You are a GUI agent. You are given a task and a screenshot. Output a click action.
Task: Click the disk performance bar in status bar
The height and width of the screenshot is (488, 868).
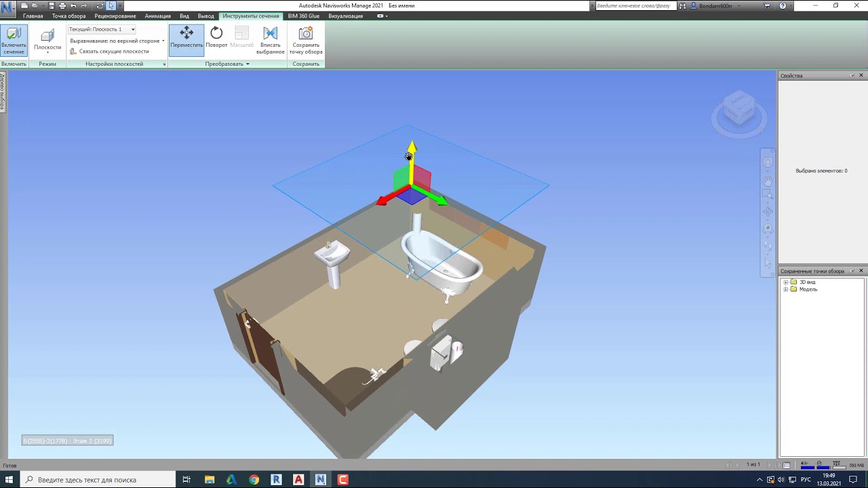[823, 466]
